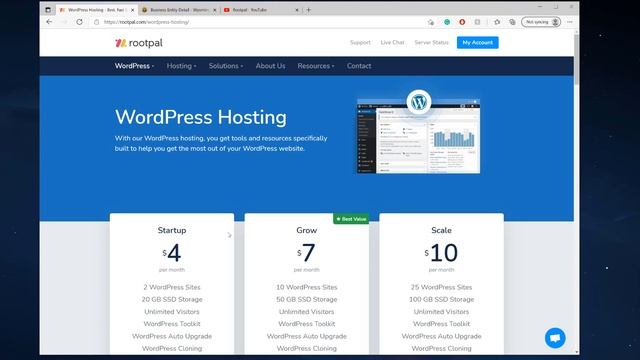Click the Best Value badge
The height and width of the screenshot is (360, 640).
[x=351, y=219]
